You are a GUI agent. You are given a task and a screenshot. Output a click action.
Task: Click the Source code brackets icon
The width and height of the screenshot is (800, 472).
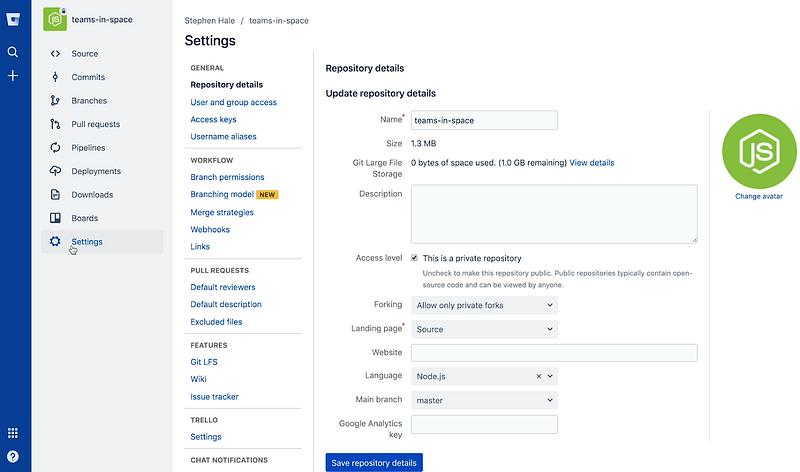pyautogui.click(x=55, y=54)
